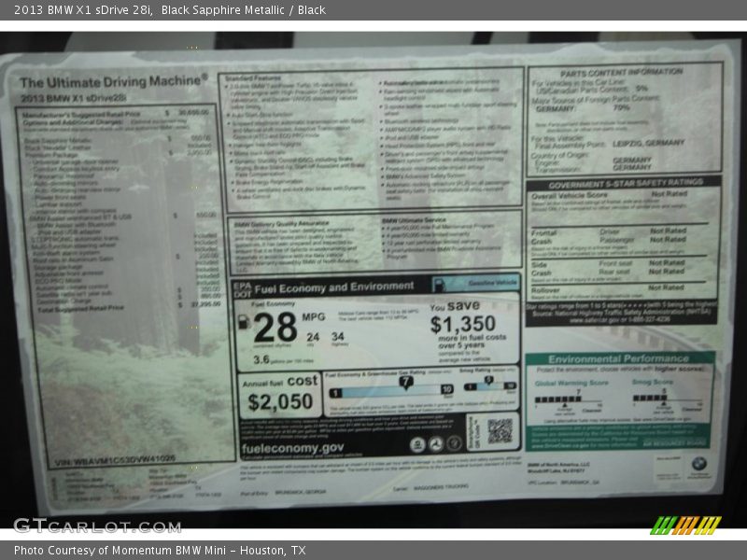
Task: Click the Gasoline Vehicle pump icon
Action: pos(439,285)
